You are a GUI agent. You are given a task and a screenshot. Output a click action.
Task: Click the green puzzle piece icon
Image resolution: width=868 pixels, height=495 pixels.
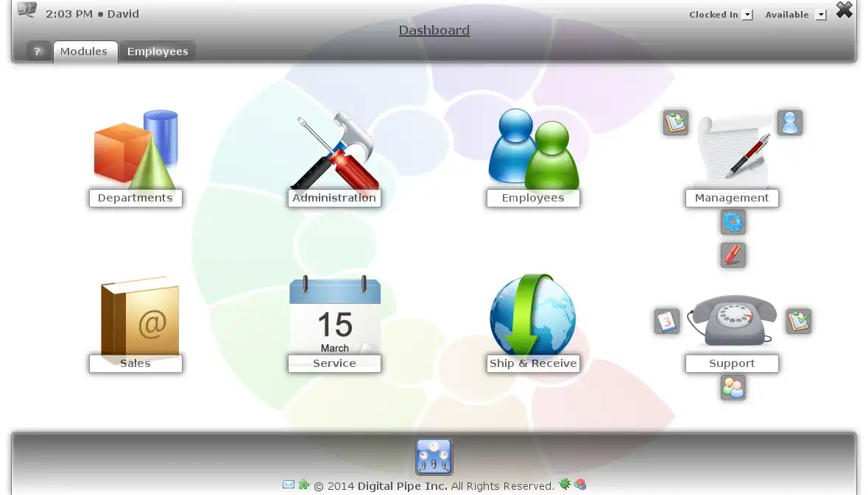(304, 485)
